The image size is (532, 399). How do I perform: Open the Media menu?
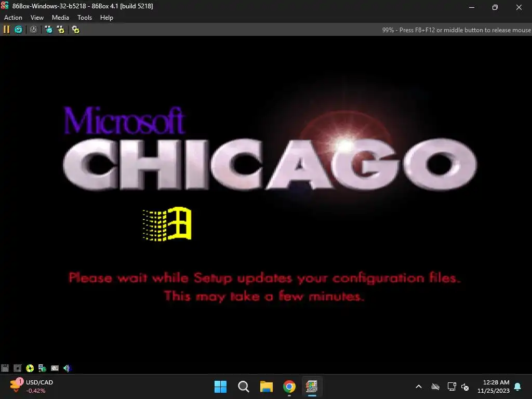60,18
